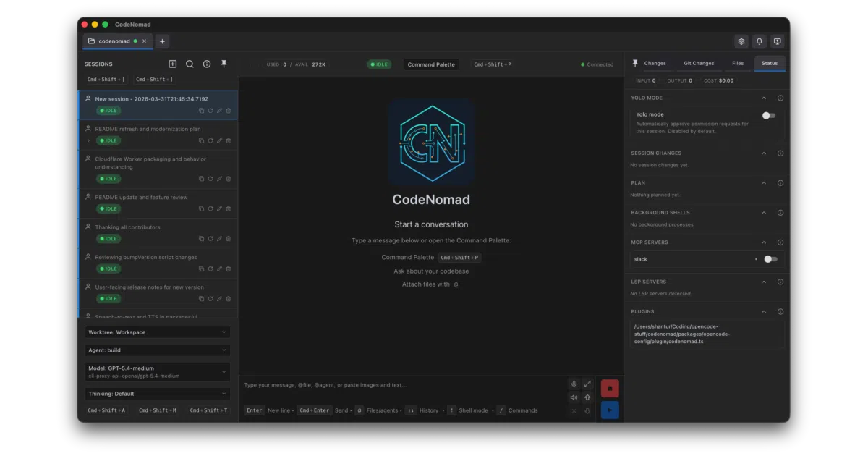Viewport: 868px width, 456px height.
Task: Open the Agent: build dropdown
Action: (157, 350)
